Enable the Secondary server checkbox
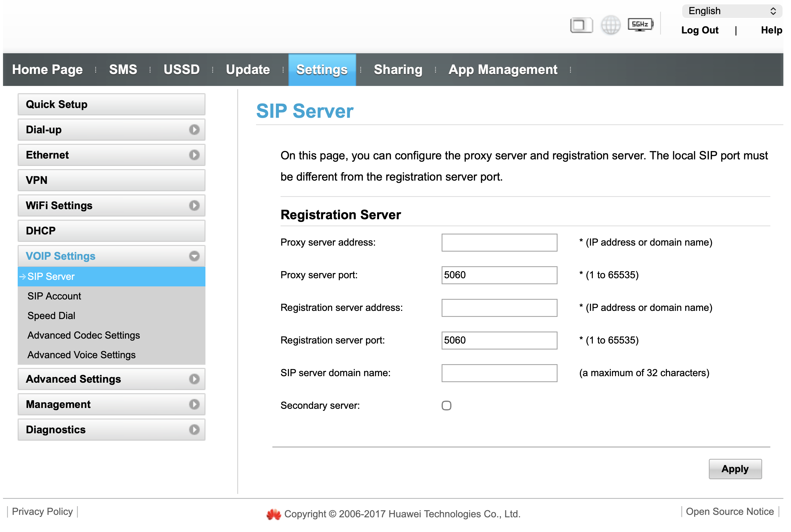 (x=446, y=406)
